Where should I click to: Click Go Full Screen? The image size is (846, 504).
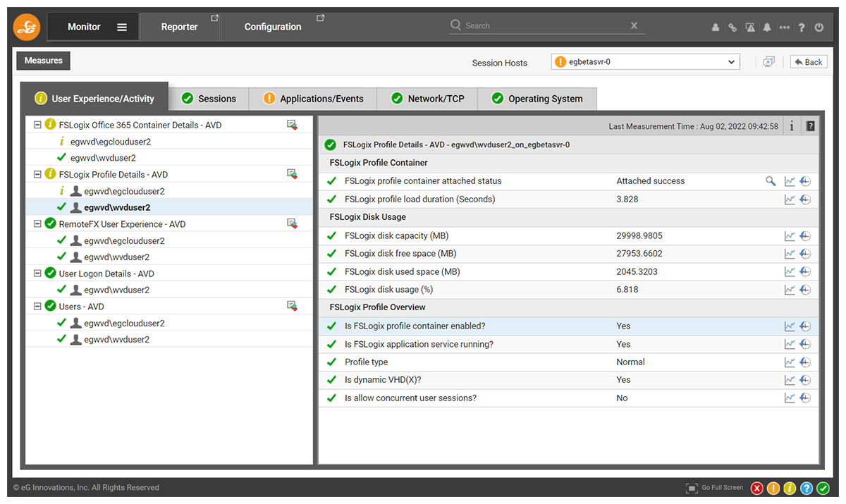point(715,488)
